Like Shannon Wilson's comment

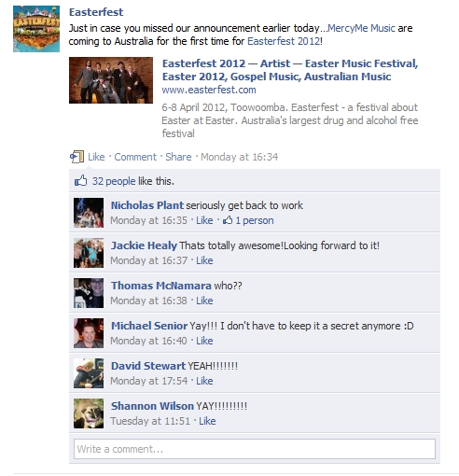pos(207,421)
